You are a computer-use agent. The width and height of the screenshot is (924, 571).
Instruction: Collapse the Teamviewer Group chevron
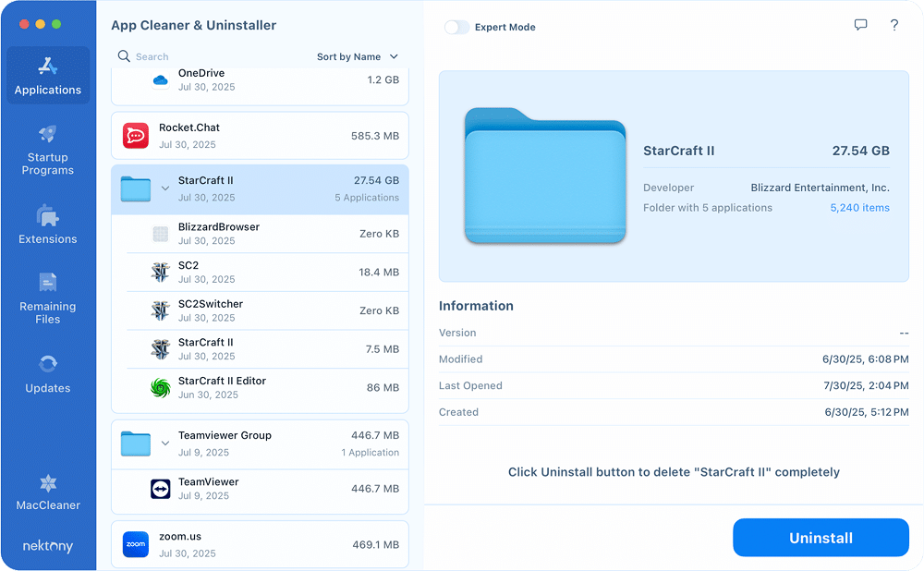pyautogui.click(x=165, y=443)
